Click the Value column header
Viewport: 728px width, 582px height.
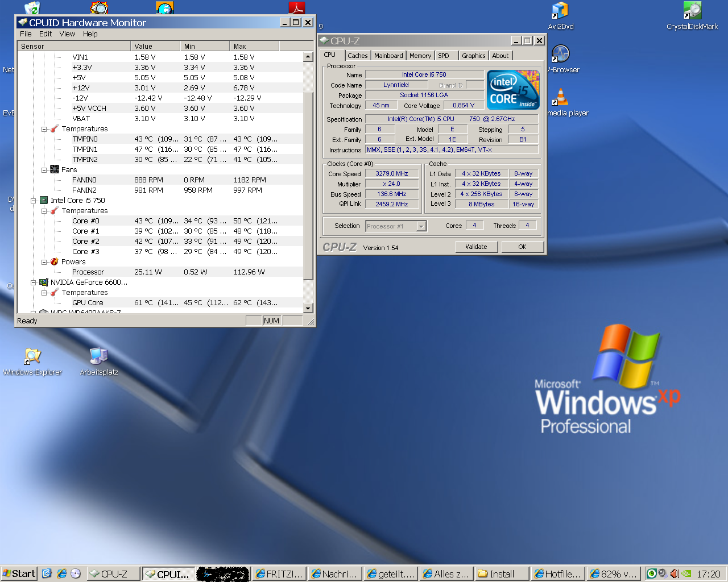click(x=155, y=47)
